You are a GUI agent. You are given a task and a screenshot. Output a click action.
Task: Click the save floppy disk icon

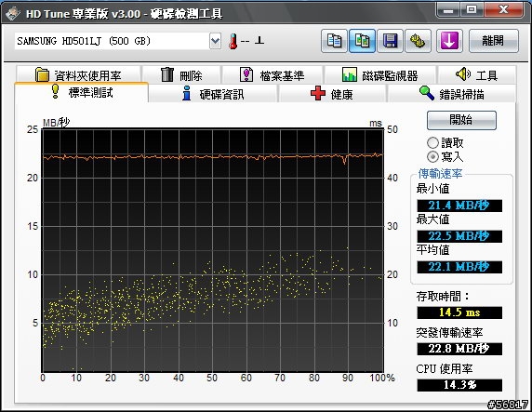[391, 41]
